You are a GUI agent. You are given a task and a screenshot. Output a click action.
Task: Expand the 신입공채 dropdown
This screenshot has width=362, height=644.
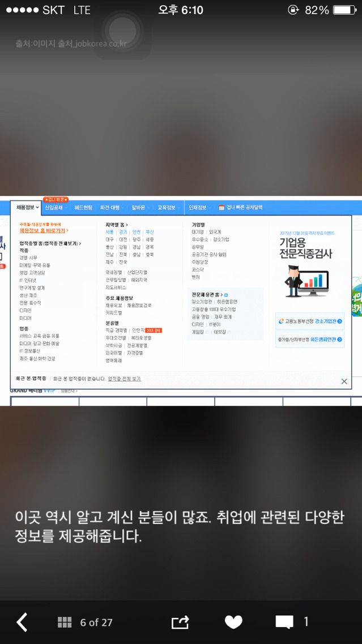[x=56, y=208]
